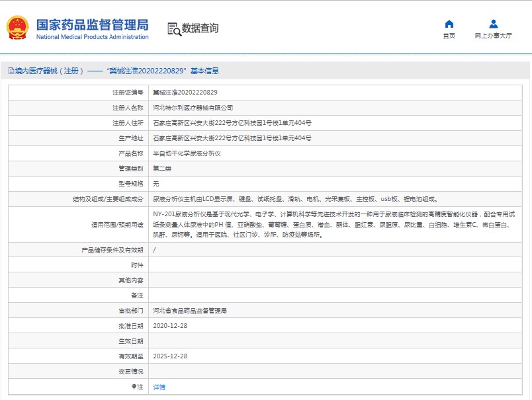Click the 首页 label

tap(449, 36)
